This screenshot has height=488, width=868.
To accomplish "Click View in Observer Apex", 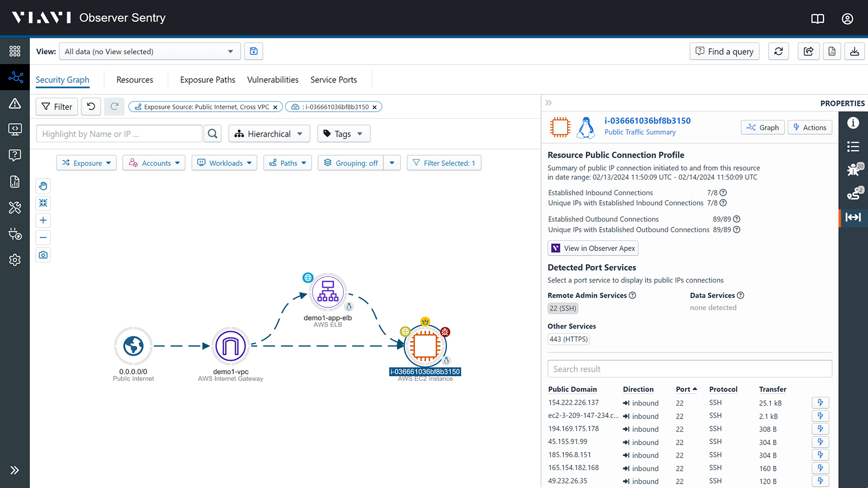I will 593,248.
